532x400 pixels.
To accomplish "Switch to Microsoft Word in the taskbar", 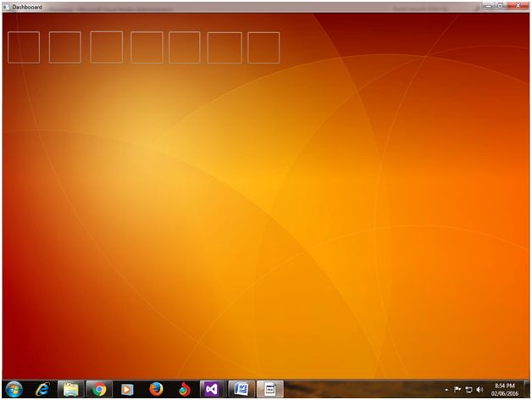I will coord(241,389).
